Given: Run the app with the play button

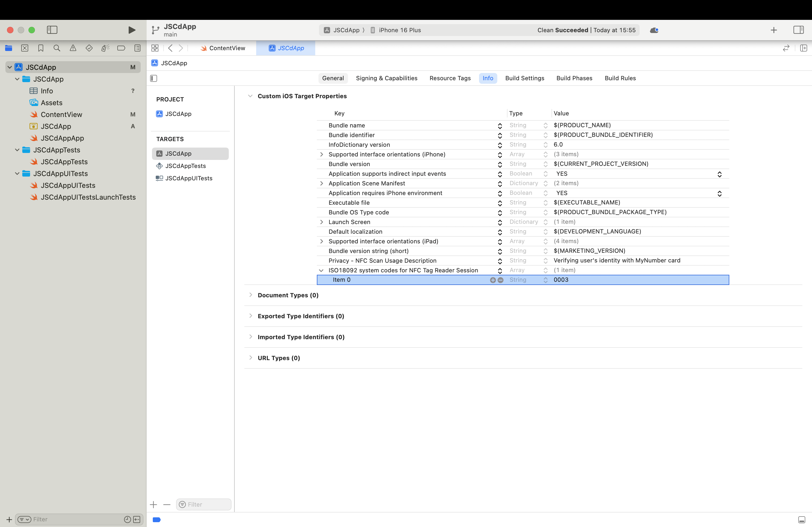Looking at the screenshot, I should [132, 30].
